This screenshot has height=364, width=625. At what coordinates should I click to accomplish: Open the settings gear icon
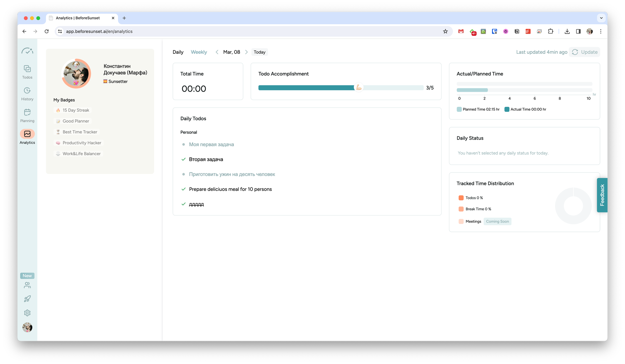coord(27,313)
